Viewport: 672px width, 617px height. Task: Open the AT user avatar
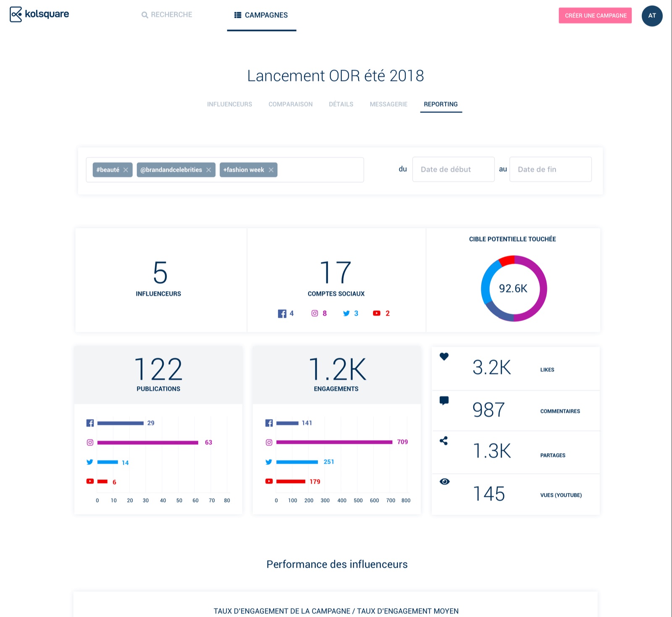click(652, 16)
